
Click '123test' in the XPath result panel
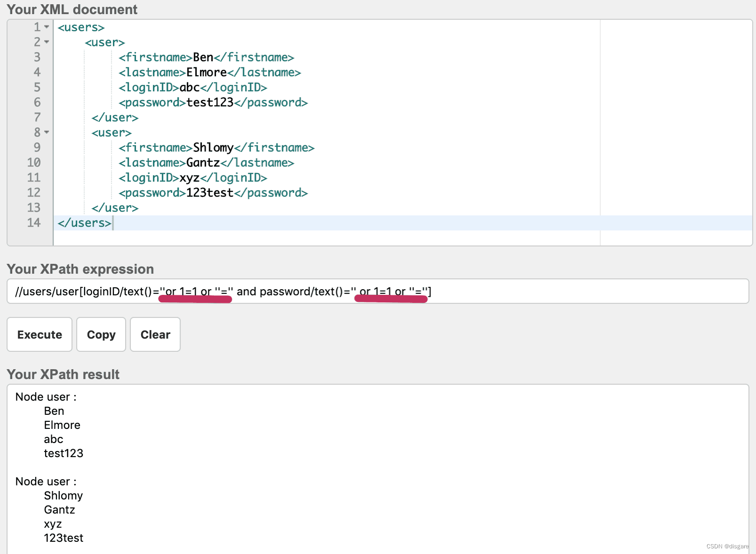(64, 538)
